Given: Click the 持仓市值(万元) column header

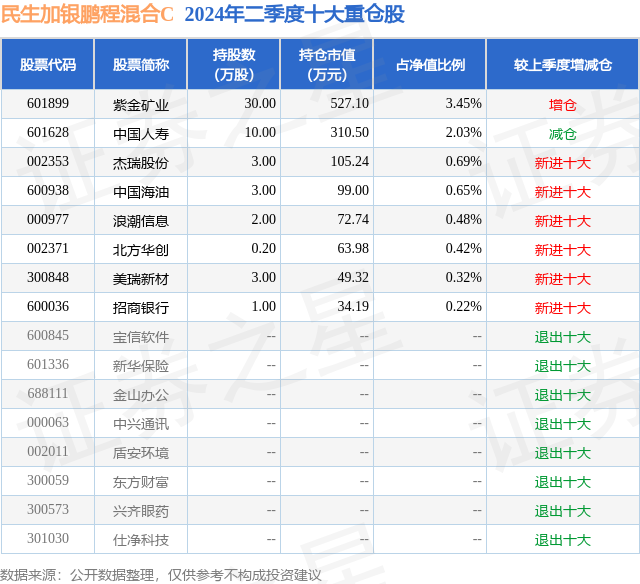Looking at the screenshot, I should pyautogui.click(x=327, y=64).
